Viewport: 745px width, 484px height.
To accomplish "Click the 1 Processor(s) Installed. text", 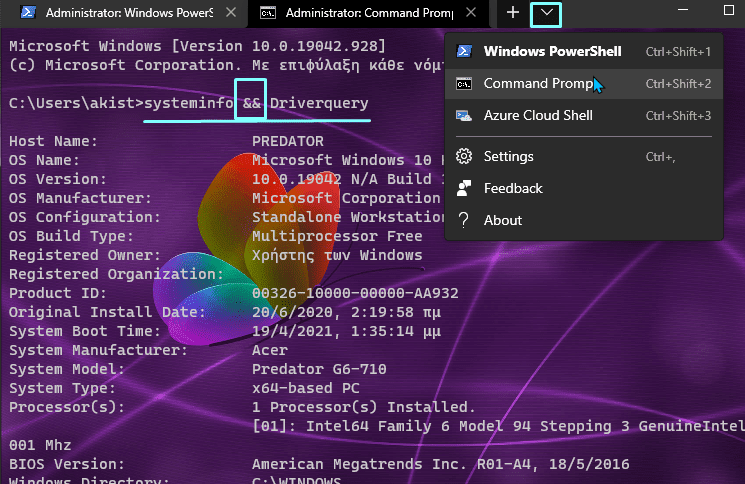I will tap(364, 407).
